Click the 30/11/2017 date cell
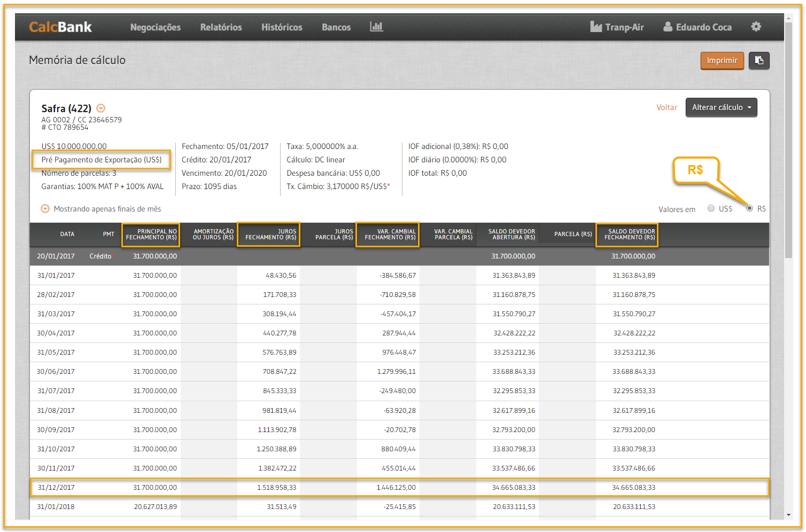Image resolution: width=806 pixels, height=532 pixels. point(56,468)
